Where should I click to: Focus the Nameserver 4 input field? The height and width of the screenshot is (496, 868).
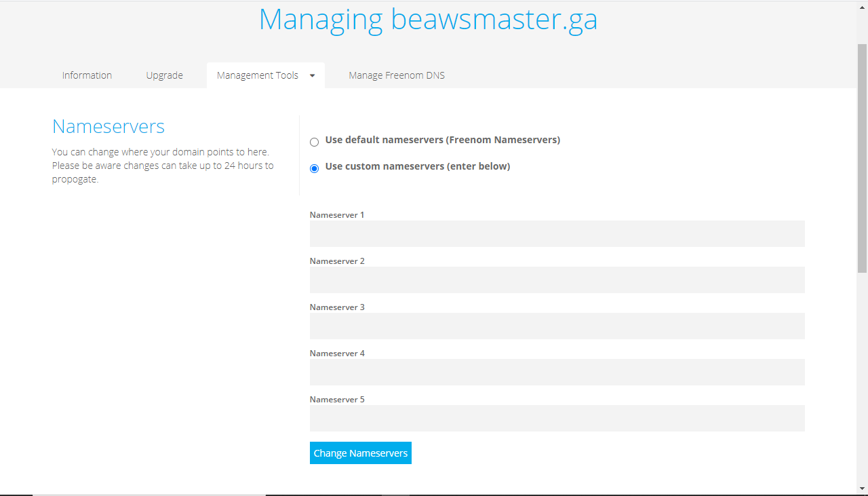(x=557, y=372)
